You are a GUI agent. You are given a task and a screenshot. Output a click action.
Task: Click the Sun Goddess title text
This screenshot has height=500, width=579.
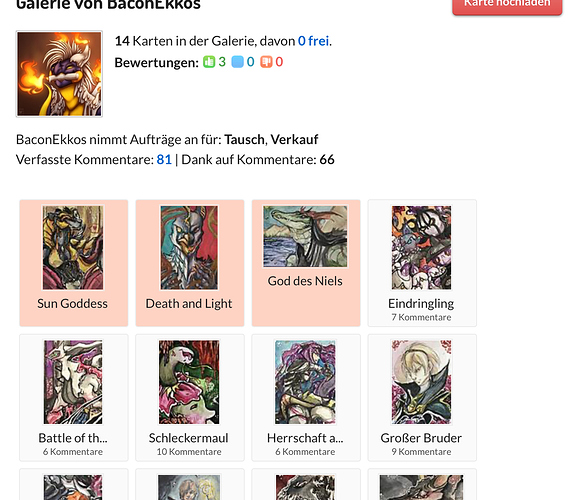point(72,304)
